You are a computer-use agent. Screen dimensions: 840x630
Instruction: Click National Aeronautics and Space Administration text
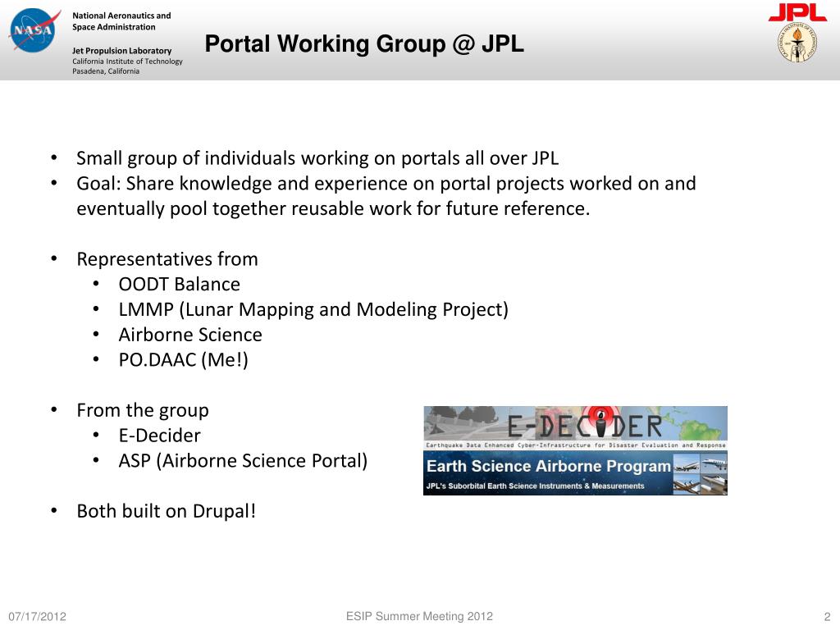tap(121, 21)
